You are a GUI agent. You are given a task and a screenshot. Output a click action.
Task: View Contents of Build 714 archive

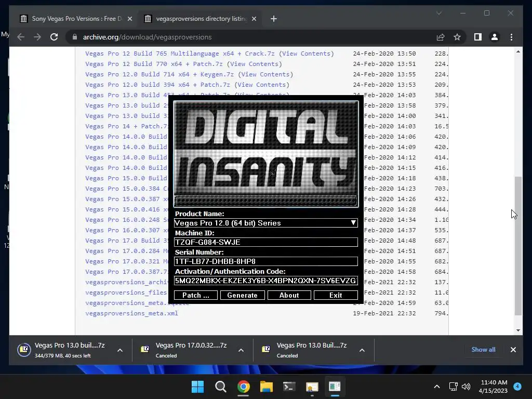click(x=265, y=74)
